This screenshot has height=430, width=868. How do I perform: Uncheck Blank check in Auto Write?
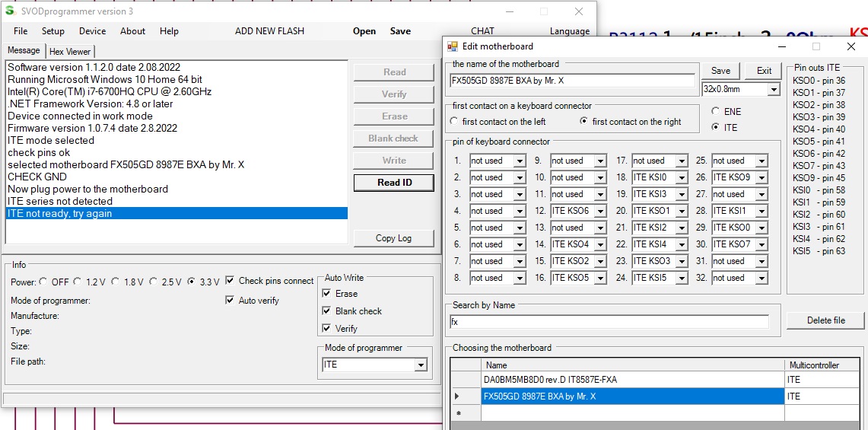pos(327,311)
